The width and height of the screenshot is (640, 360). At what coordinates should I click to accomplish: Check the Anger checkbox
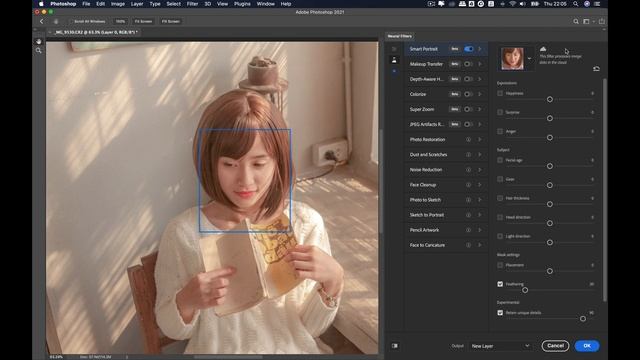500,131
